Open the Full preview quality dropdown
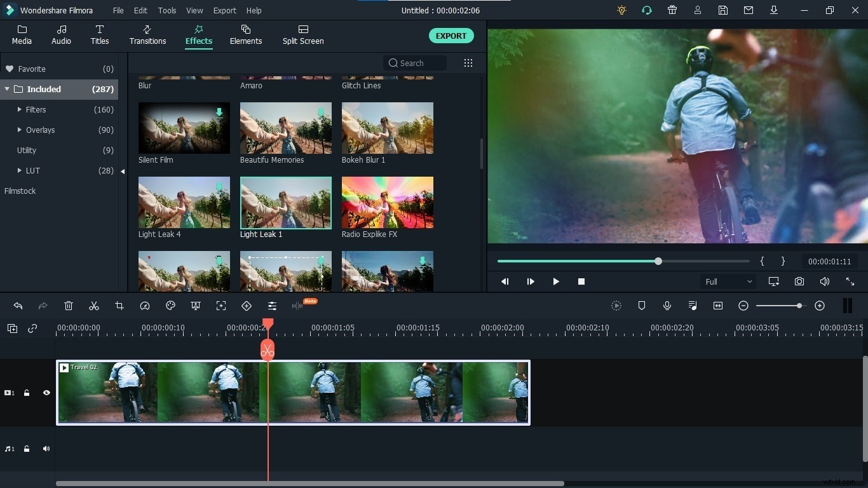The width and height of the screenshot is (868, 488). coord(728,281)
